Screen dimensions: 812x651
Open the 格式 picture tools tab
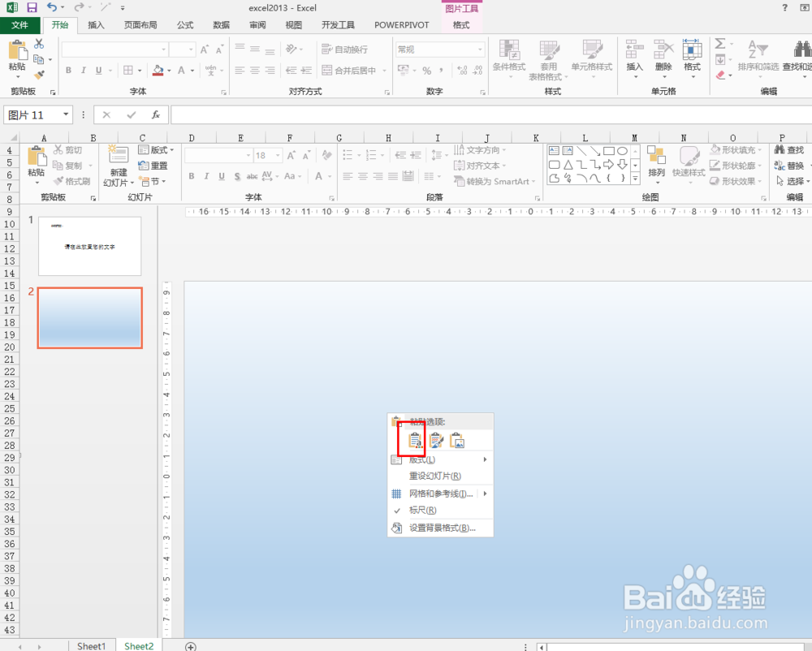[461, 25]
